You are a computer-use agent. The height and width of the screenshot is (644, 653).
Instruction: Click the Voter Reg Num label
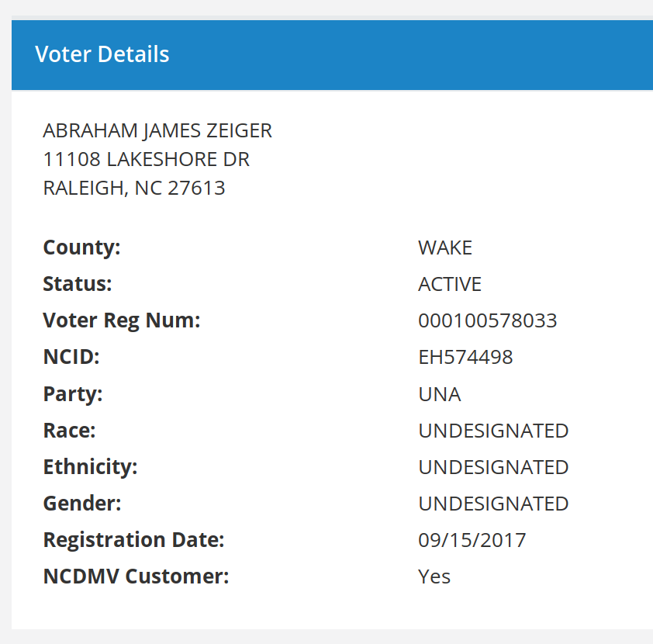(122, 320)
